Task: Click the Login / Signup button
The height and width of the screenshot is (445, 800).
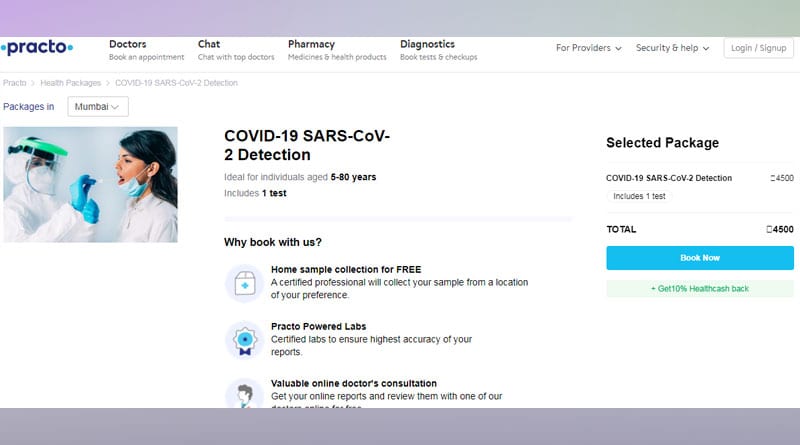Action: pos(758,48)
